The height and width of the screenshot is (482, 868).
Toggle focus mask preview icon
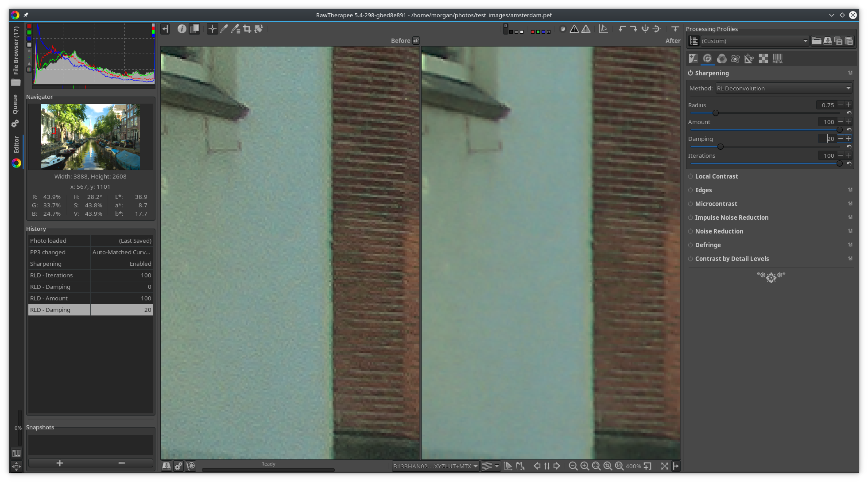pos(562,29)
